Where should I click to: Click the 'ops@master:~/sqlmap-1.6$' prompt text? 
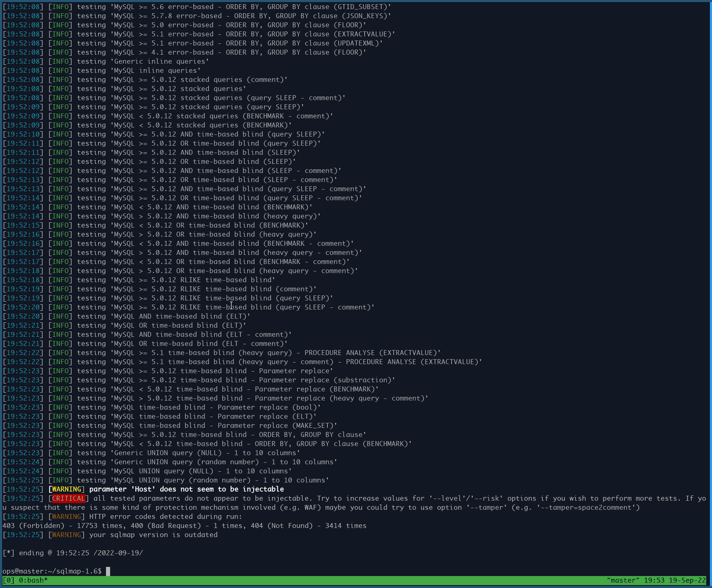[52, 571]
